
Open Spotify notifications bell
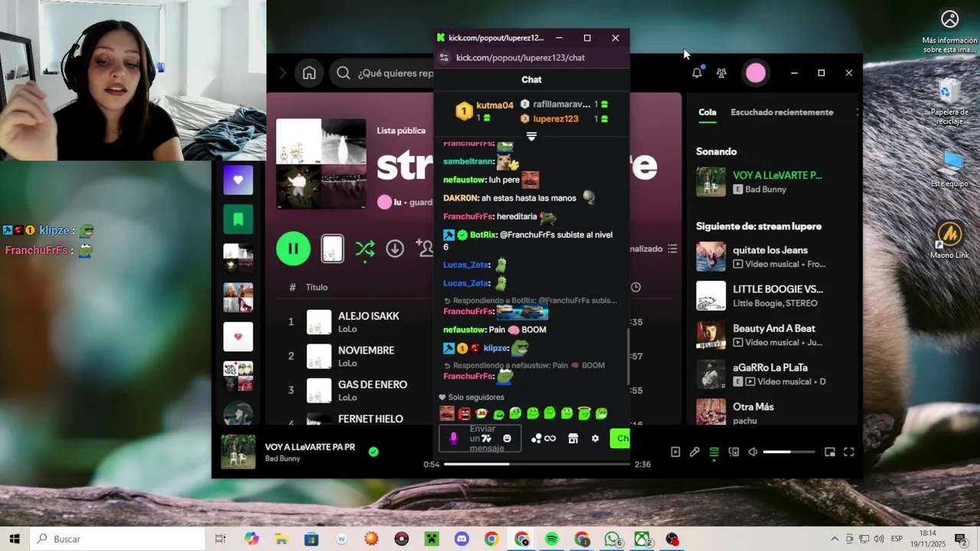[x=697, y=73]
